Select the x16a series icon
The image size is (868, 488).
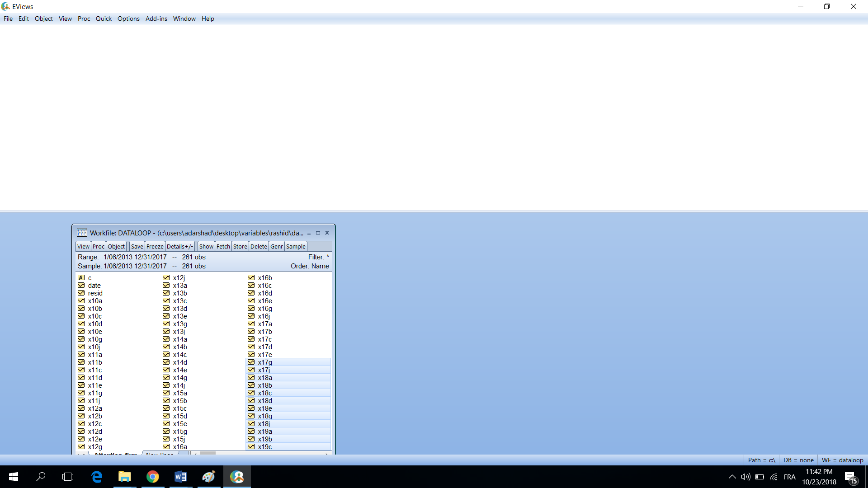166,446
